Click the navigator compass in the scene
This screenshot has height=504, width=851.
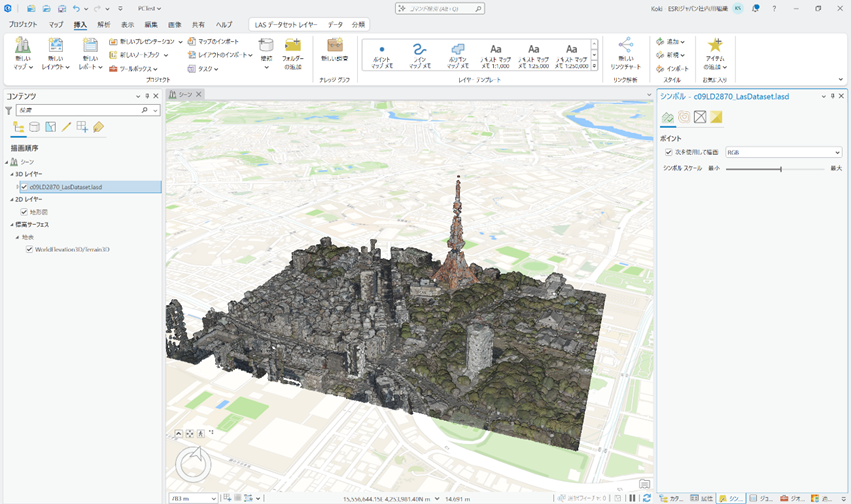pos(193,464)
